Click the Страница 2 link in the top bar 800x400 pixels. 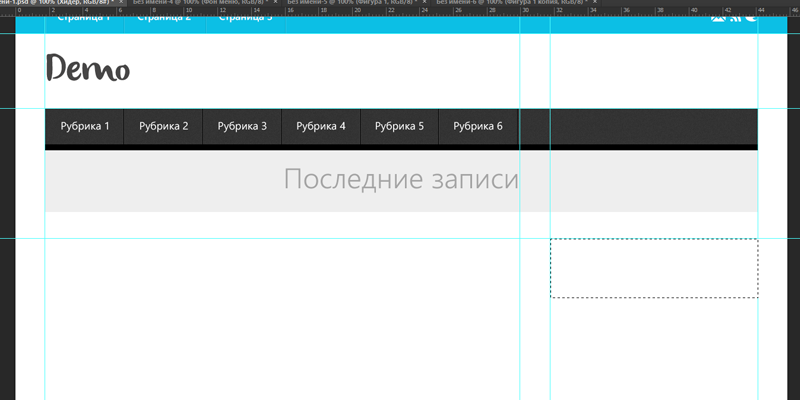[164, 18]
